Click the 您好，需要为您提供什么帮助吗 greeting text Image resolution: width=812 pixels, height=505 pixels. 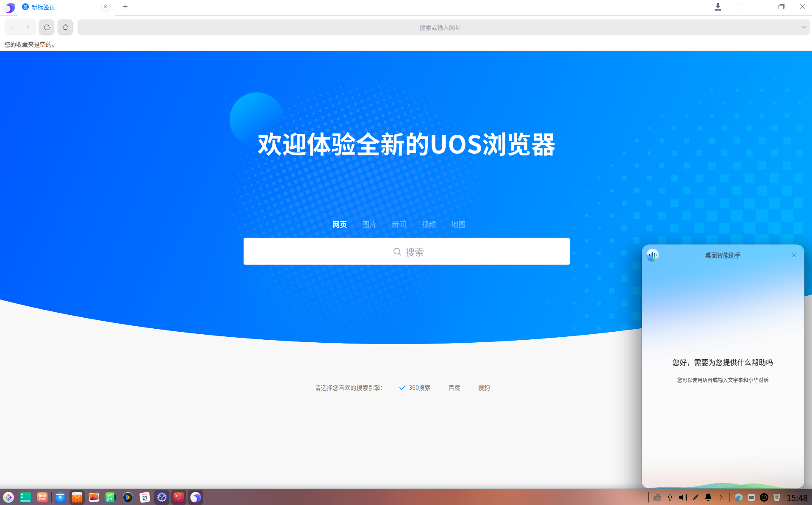coord(723,362)
